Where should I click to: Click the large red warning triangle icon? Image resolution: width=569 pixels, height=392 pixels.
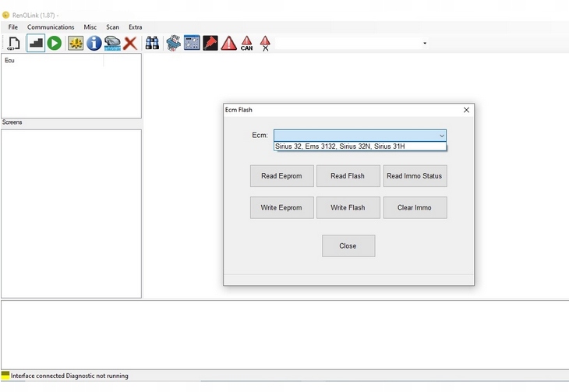point(229,43)
